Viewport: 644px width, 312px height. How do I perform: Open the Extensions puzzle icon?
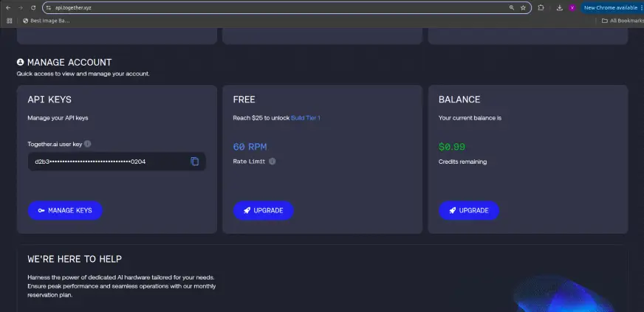[x=541, y=8]
